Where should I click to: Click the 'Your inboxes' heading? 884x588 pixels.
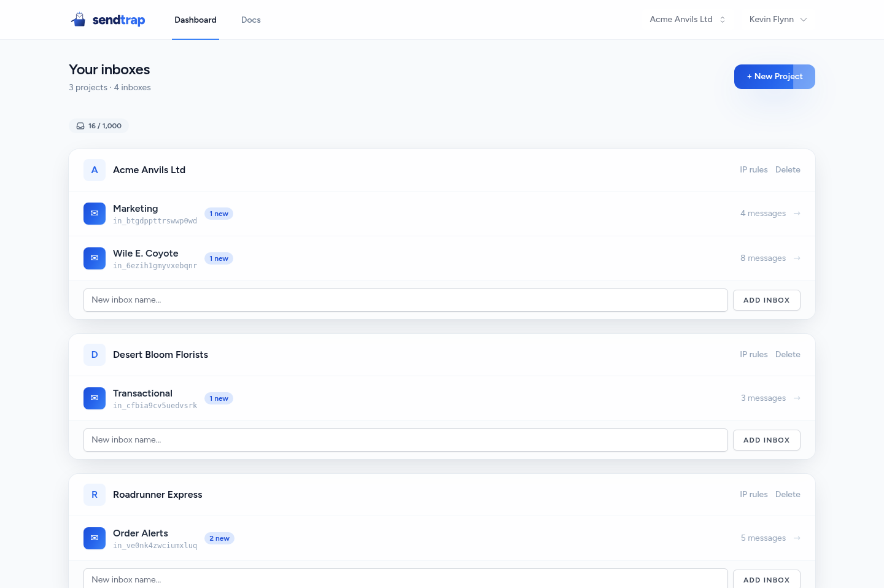(109, 69)
